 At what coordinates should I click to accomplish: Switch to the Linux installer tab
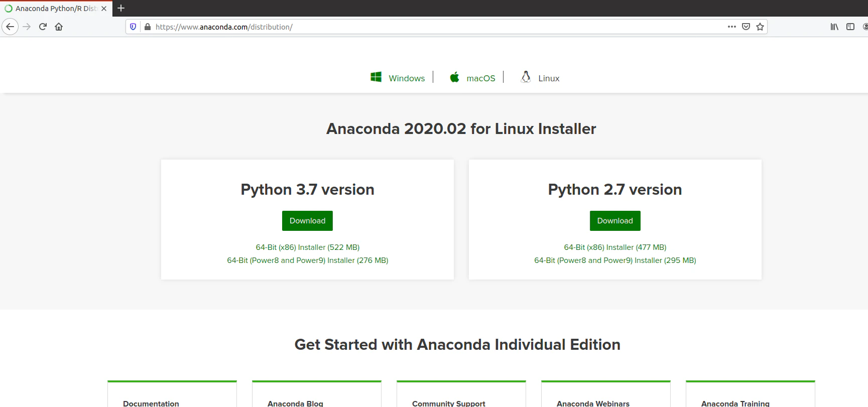(x=549, y=78)
